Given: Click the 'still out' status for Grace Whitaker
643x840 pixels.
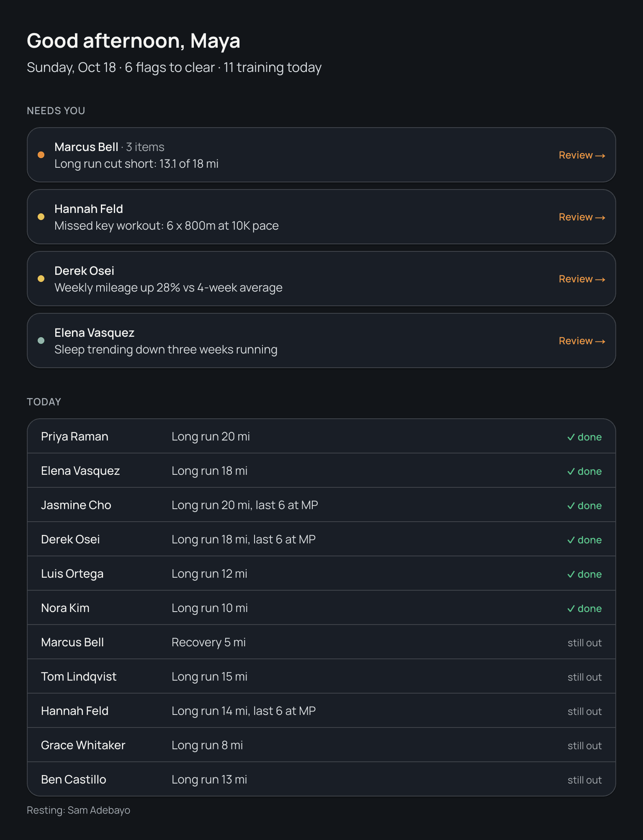Looking at the screenshot, I should tap(584, 746).
